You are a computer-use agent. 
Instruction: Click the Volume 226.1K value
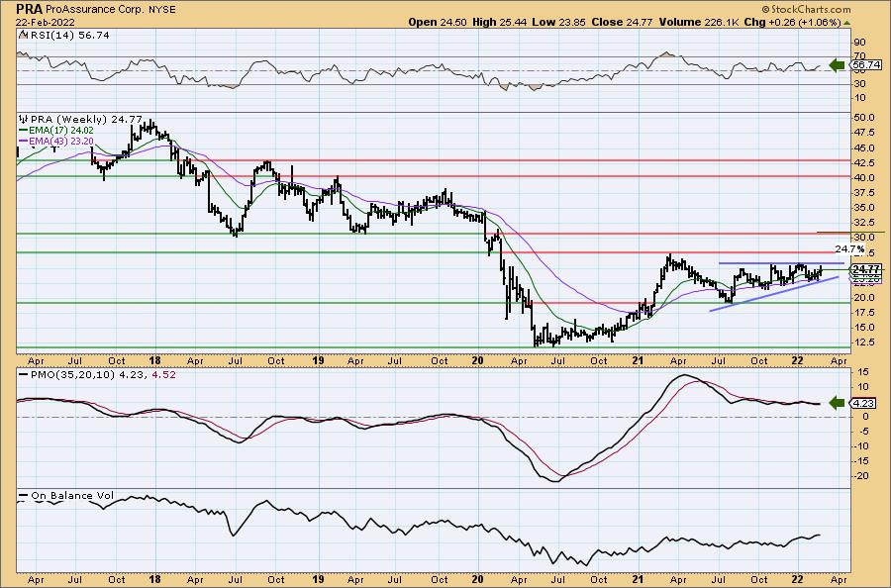pyautogui.click(x=699, y=22)
